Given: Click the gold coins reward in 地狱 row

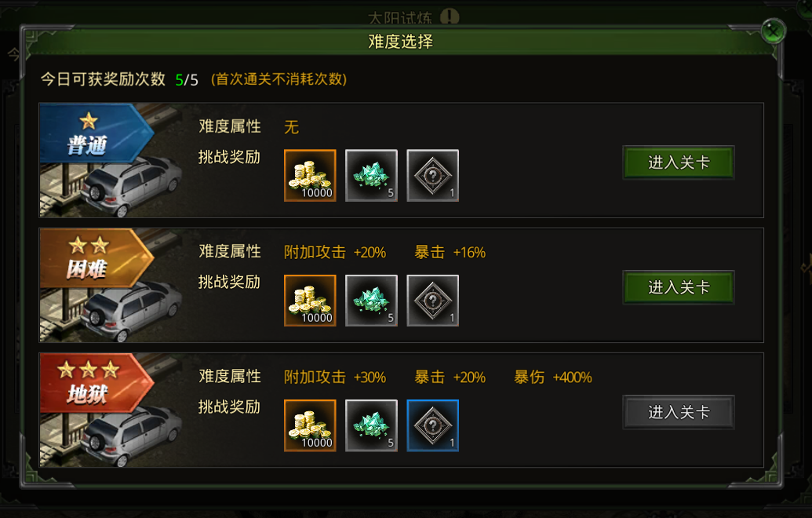Looking at the screenshot, I should tap(310, 425).
